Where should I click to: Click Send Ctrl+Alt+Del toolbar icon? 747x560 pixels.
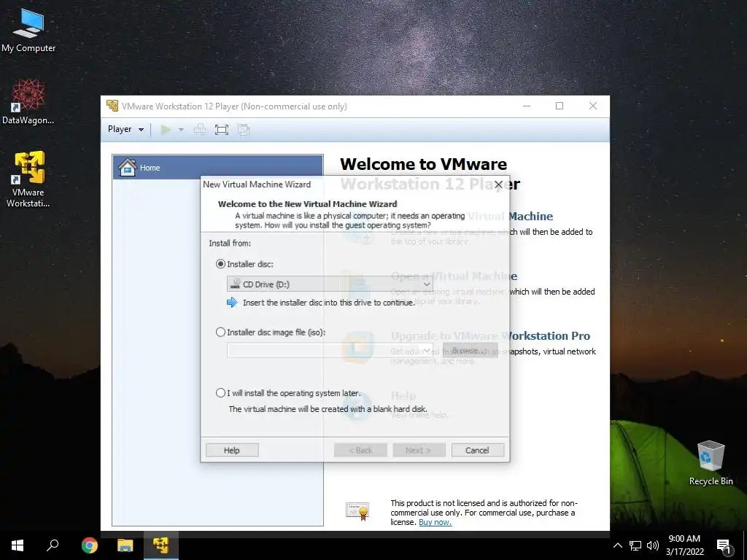[x=200, y=130]
